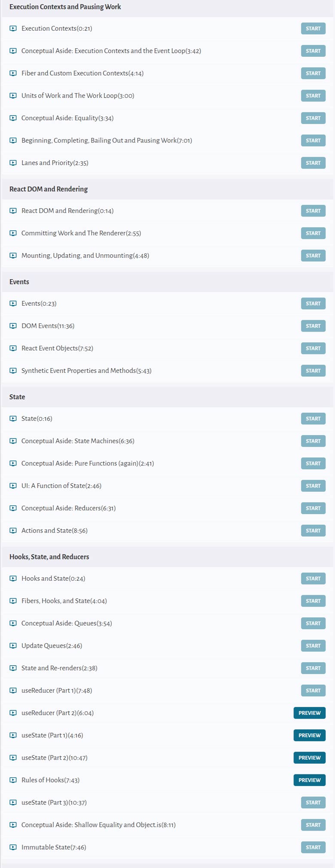This screenshot has height=868, width=335.
Task: Preview the useState (Part 2) lesson
Action: [x=310, y=758]
